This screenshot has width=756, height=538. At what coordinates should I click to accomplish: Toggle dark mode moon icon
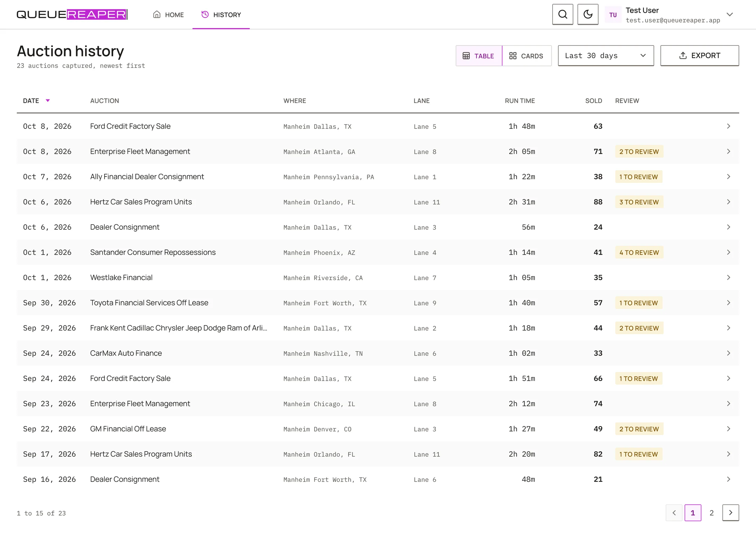pyautogui.click(x=588, y=14)
